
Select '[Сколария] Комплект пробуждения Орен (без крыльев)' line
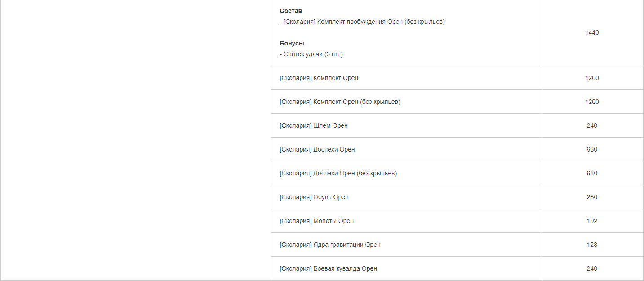(x=362, y=22)
